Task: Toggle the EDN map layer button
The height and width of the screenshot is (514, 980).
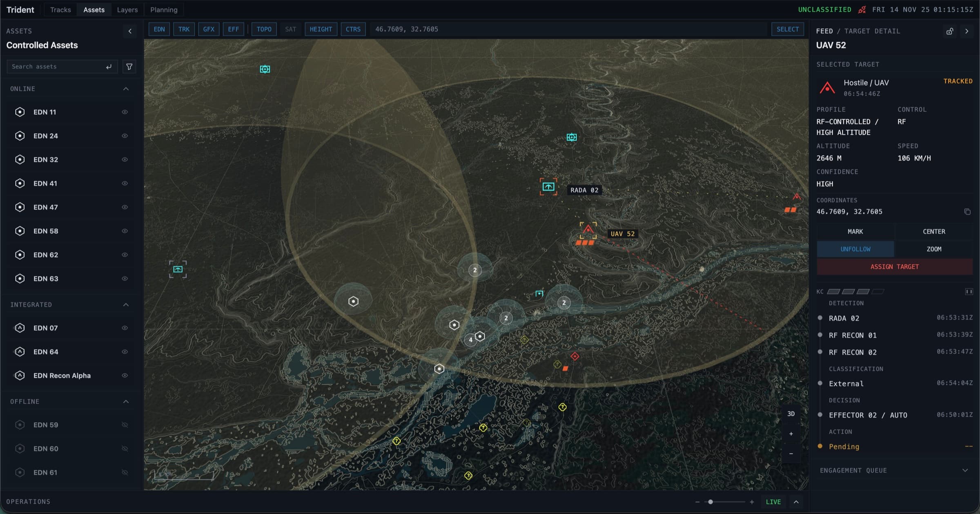Action: 159,29
